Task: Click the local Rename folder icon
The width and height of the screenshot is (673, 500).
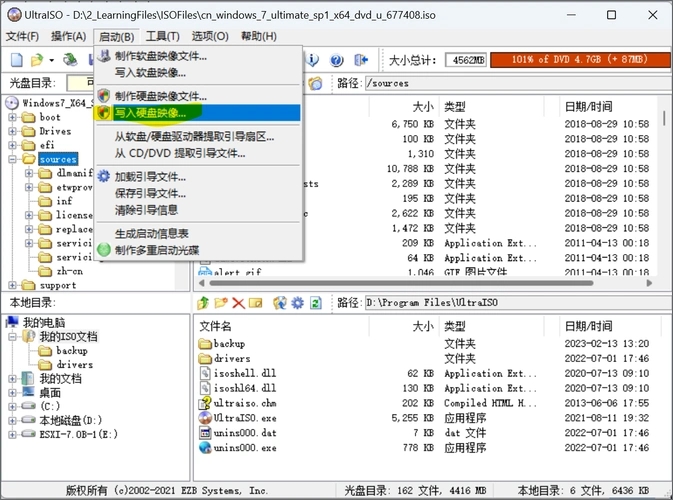Action: [255, 303]
